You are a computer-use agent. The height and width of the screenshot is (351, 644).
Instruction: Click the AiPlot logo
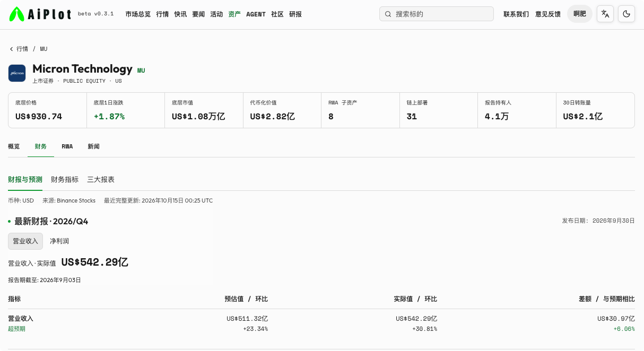click(40, 14)
